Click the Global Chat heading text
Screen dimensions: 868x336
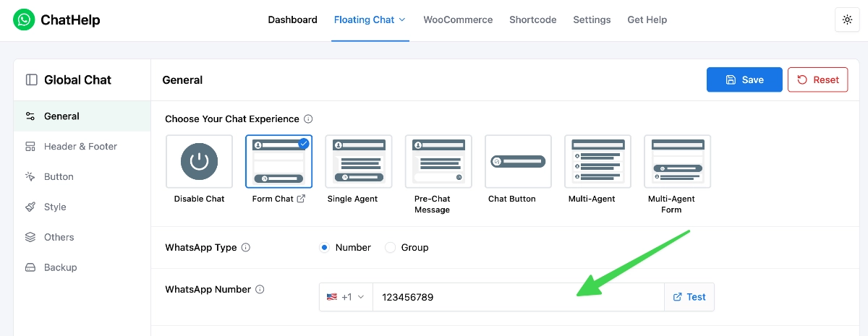(78, 80)
